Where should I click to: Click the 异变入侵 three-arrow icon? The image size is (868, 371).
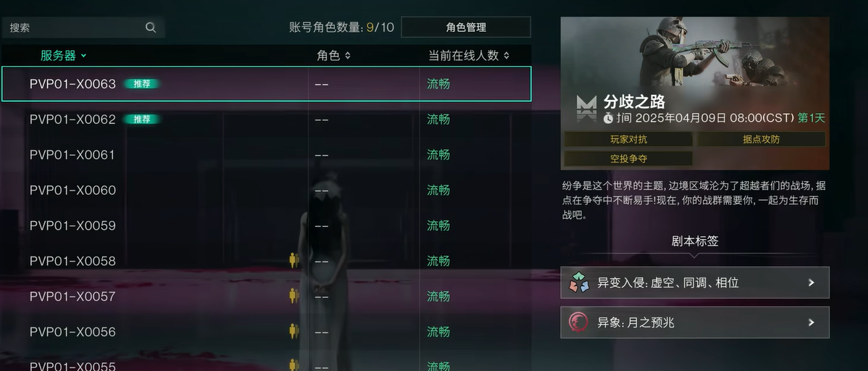pos(579,283)
